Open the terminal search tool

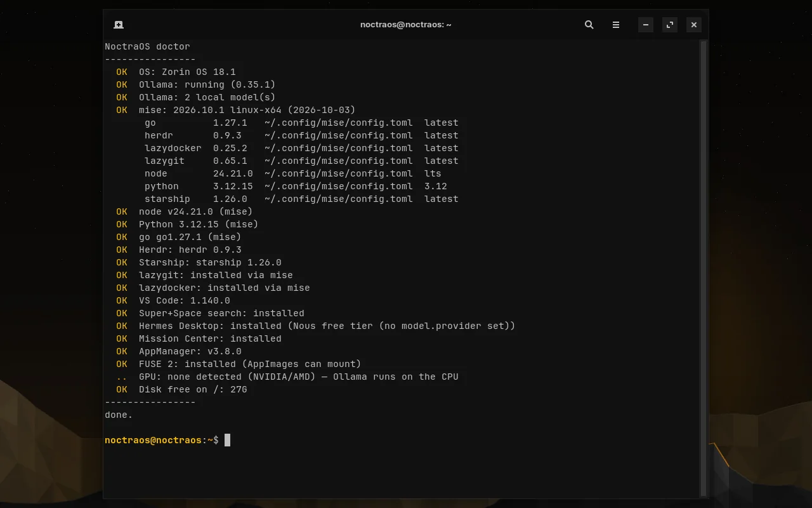589,25
